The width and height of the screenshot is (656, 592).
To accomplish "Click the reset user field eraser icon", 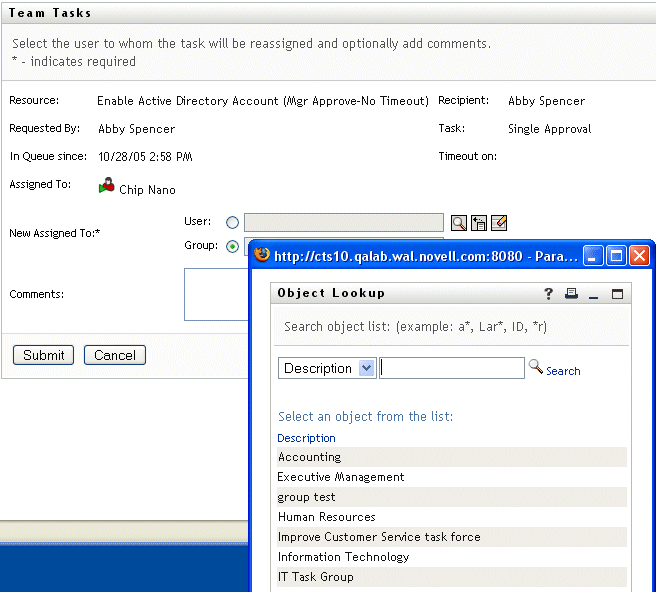I will [499, 223].
